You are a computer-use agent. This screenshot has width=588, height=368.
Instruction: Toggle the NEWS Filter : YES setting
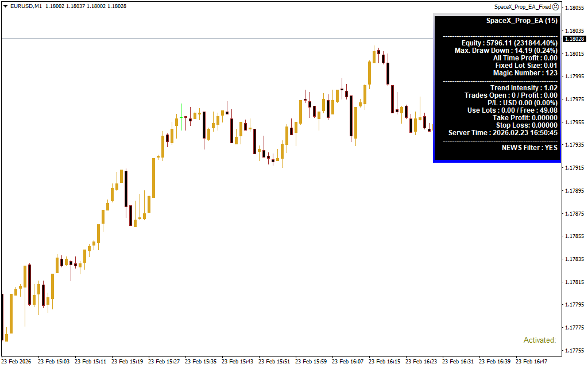(529, 148)
